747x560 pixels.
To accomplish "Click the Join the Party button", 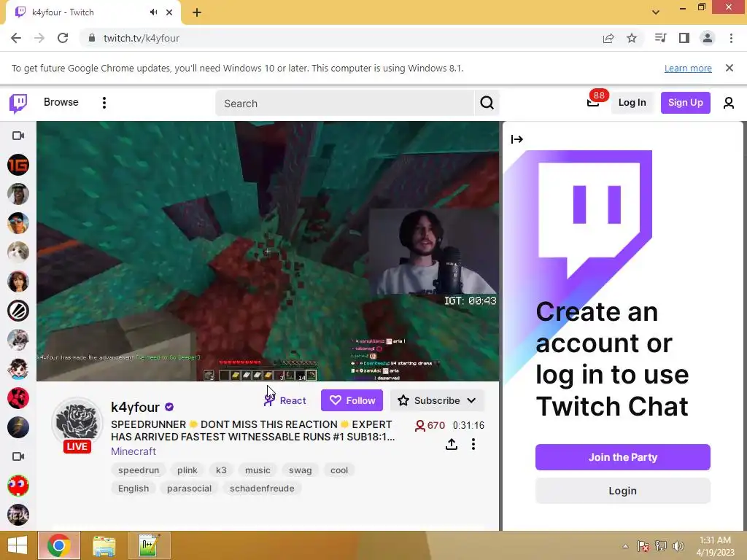I will [x=623, y=457].
